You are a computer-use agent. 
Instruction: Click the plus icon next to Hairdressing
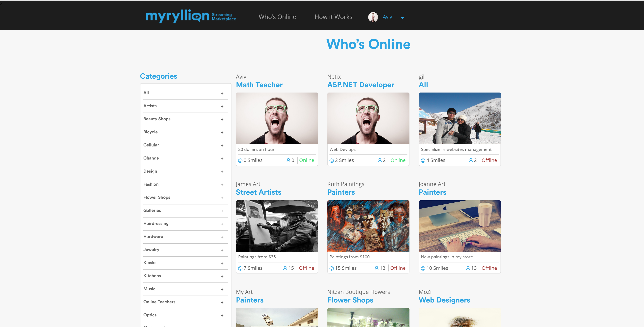click(222, 224)
